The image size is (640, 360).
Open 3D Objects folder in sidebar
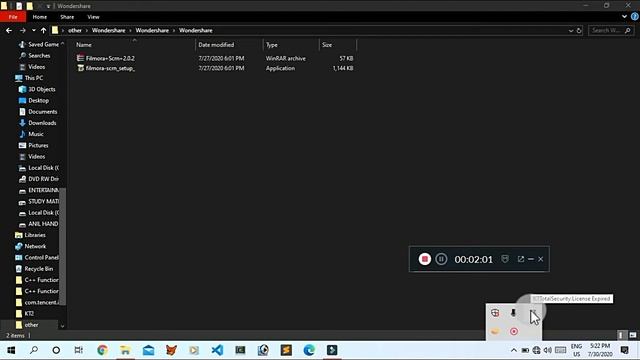37,89
